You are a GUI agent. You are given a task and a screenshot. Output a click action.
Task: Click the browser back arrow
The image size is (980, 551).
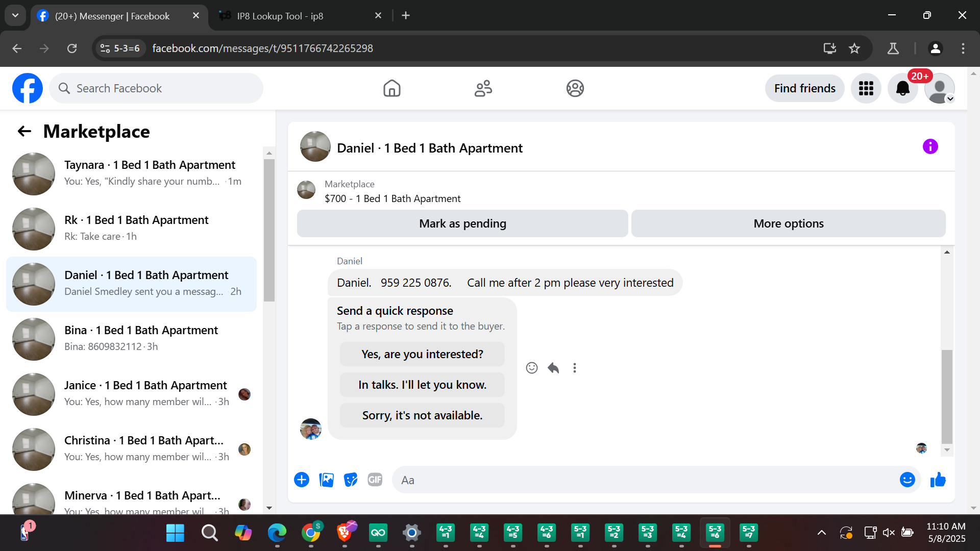click(17, 48)
